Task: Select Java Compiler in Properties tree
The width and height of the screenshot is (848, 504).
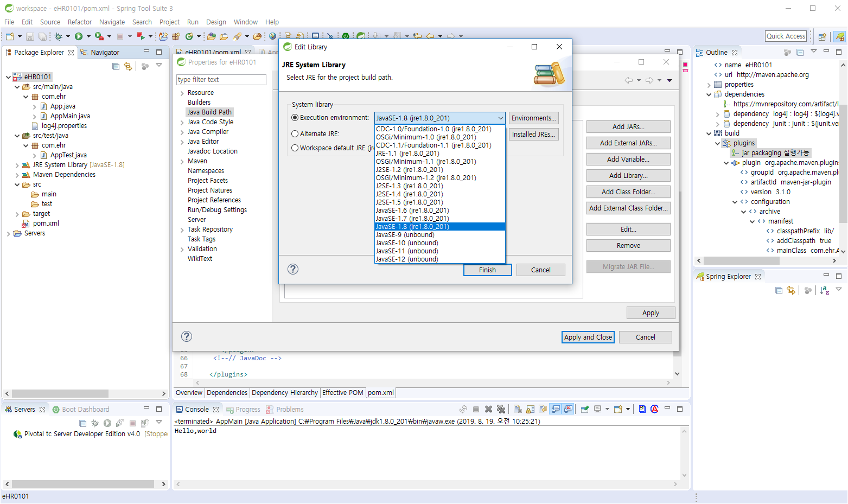Action: 208,132
